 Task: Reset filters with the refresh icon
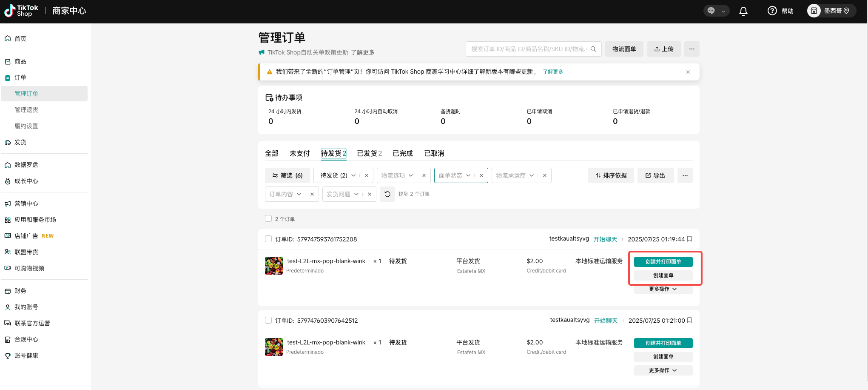(x=387, y=194)
